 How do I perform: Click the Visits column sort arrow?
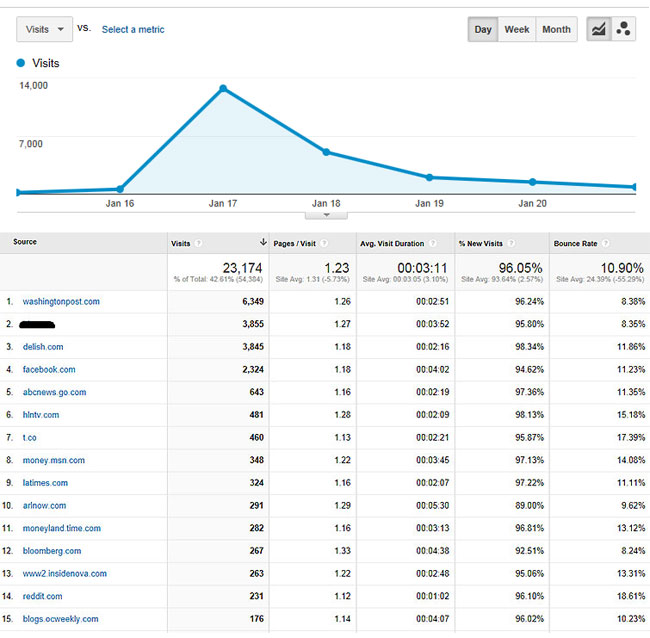pyautogui.click(x=263, y=242)
